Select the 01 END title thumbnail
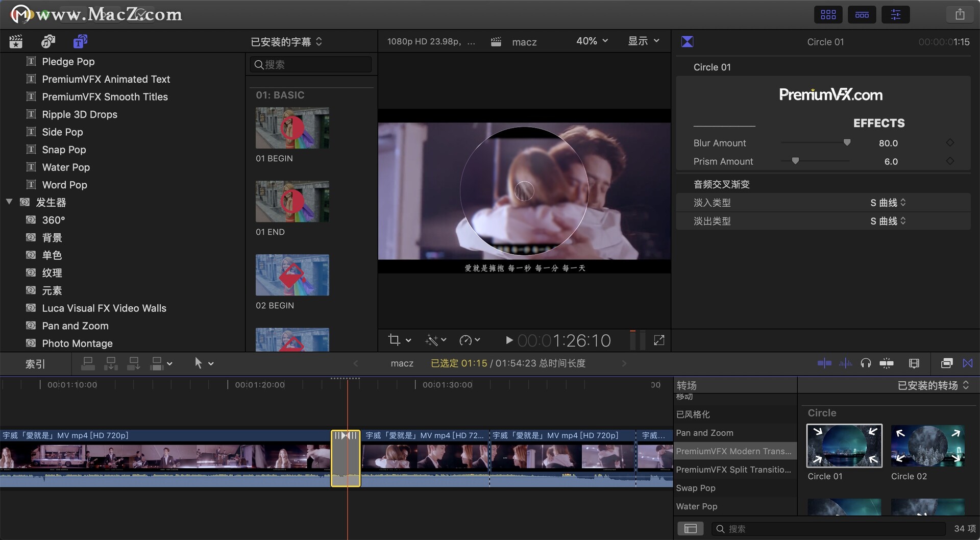 click(x=292, y=202)
